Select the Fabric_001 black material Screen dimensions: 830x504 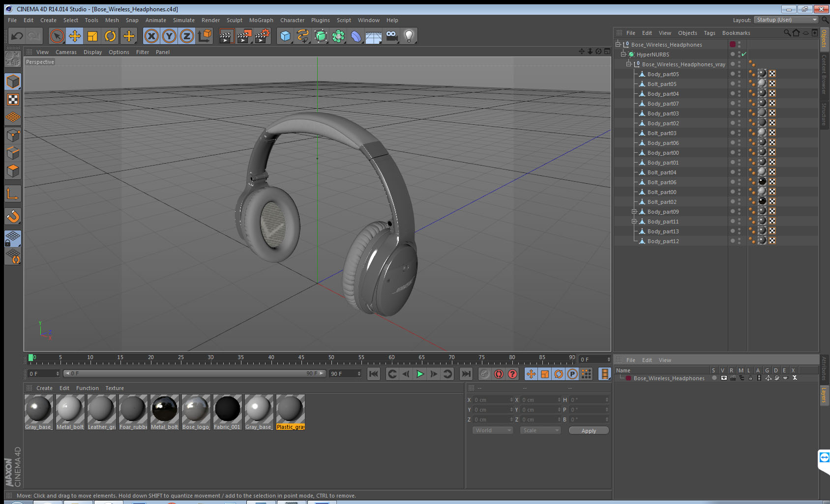(x=227, y=412)
